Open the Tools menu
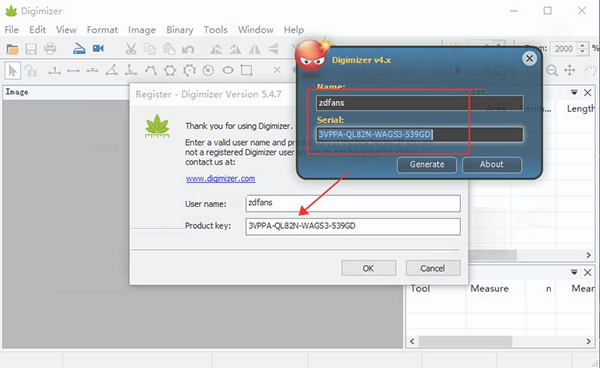The height and width of the screenshot is (368, 600). [215, 30]
